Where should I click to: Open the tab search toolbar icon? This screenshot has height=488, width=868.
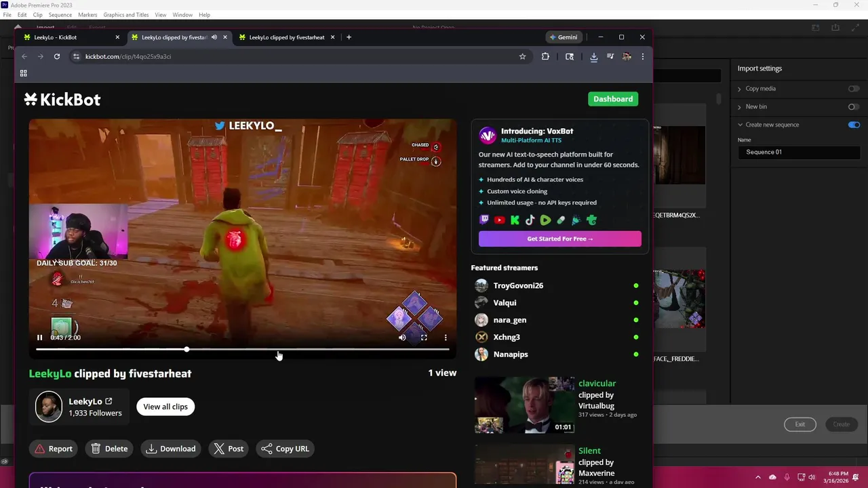coord(570,56)
